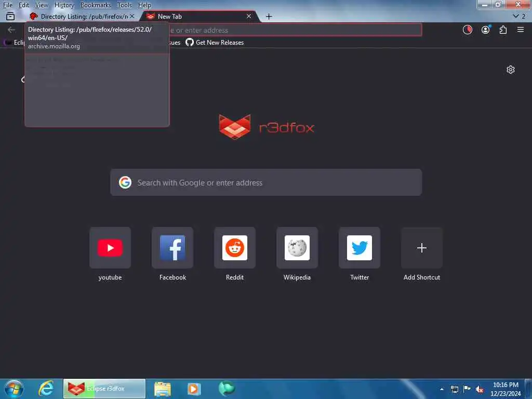Show hidden tray icons arrow
The height and width of the screenshot is (399, 532).
(x=442, y=389)
